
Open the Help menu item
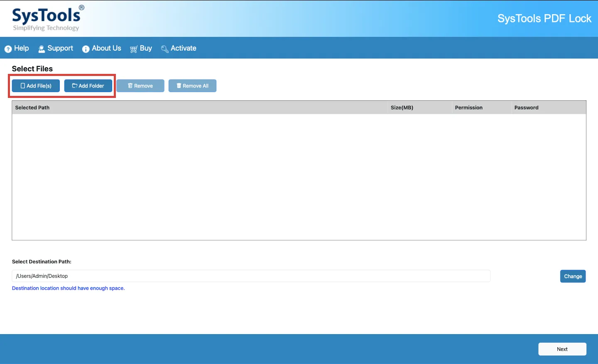pyautogui.click(x=17, y=49)
